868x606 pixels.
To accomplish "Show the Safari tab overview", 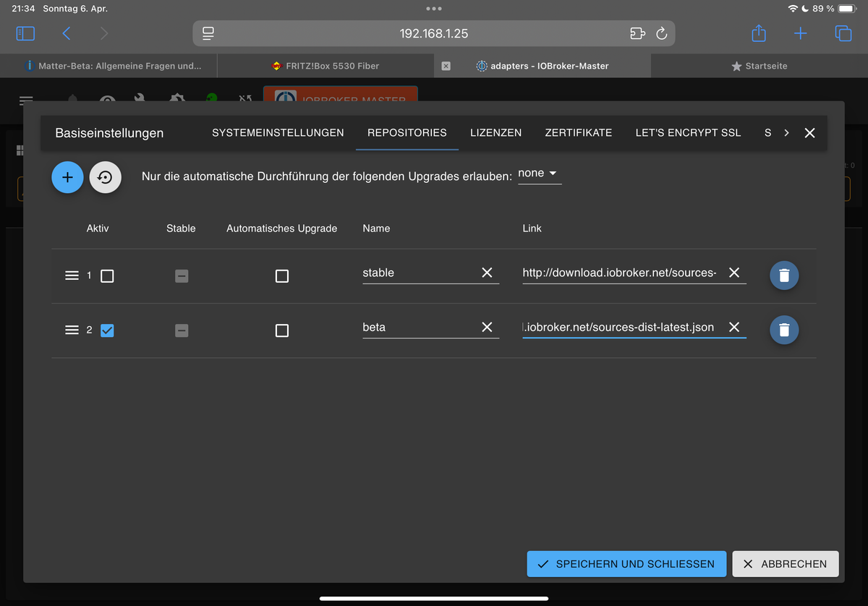I will coord(843,33).
